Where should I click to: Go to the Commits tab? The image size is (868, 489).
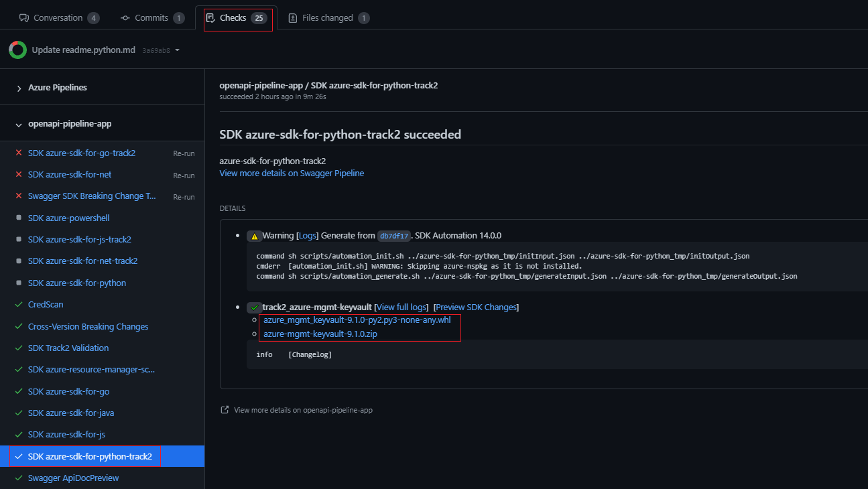[x=151, y=18]
